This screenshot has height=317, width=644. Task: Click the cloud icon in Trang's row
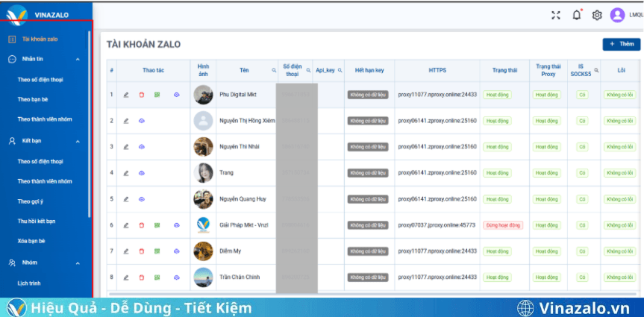tap(142, 173)
